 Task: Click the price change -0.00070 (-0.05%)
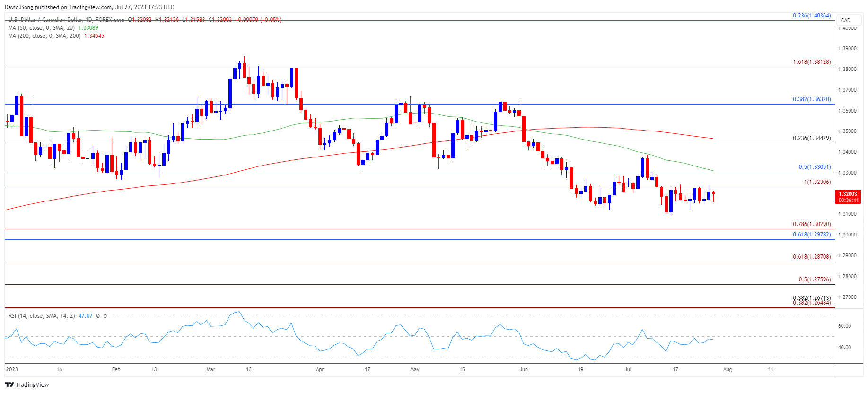pos(259,20)
